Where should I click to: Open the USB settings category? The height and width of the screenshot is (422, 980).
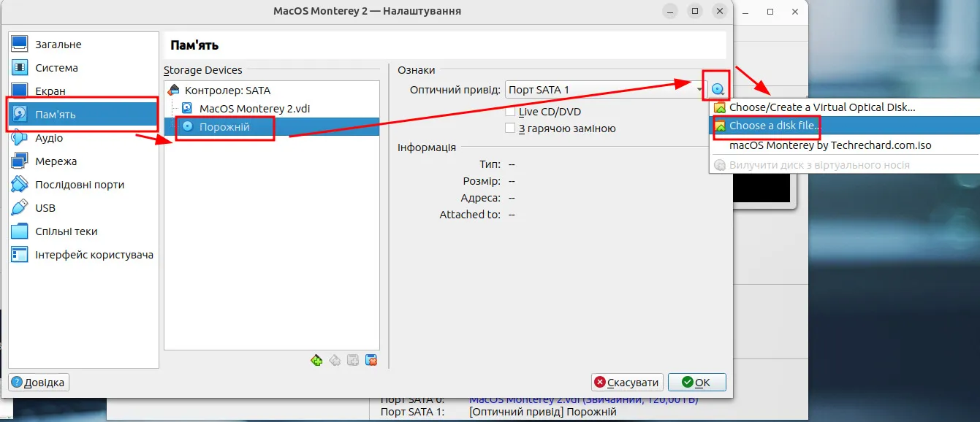pyautogui.click(x=83, y=208)
